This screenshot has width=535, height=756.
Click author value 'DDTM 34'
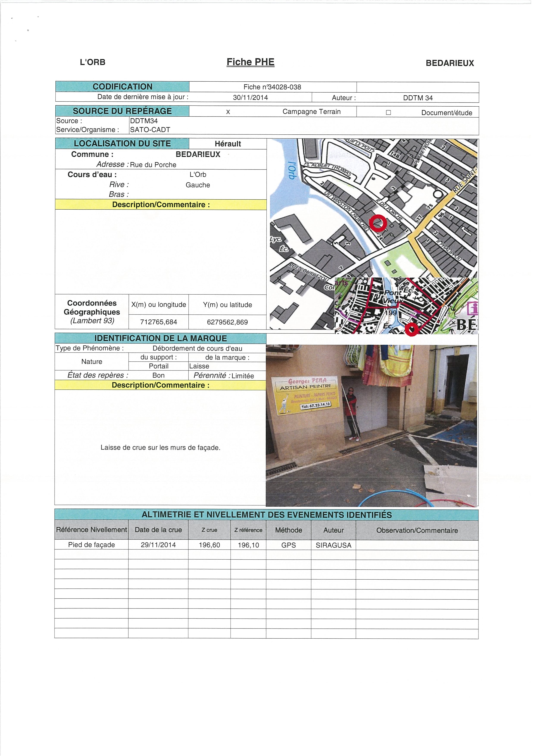coord(418,98)
